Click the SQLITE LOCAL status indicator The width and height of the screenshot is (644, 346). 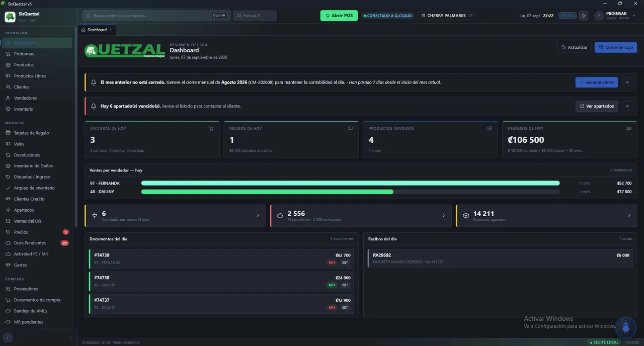tap(605, 342)
